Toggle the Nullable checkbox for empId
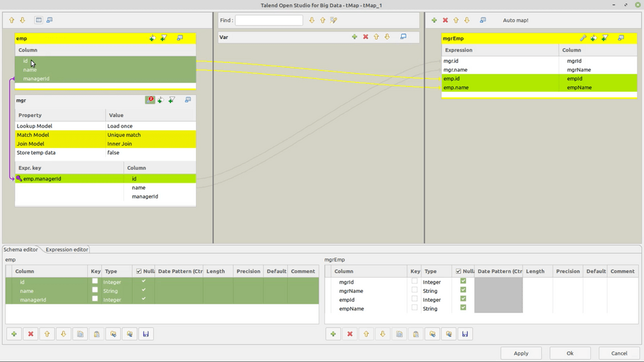 [x=464, y=299]
